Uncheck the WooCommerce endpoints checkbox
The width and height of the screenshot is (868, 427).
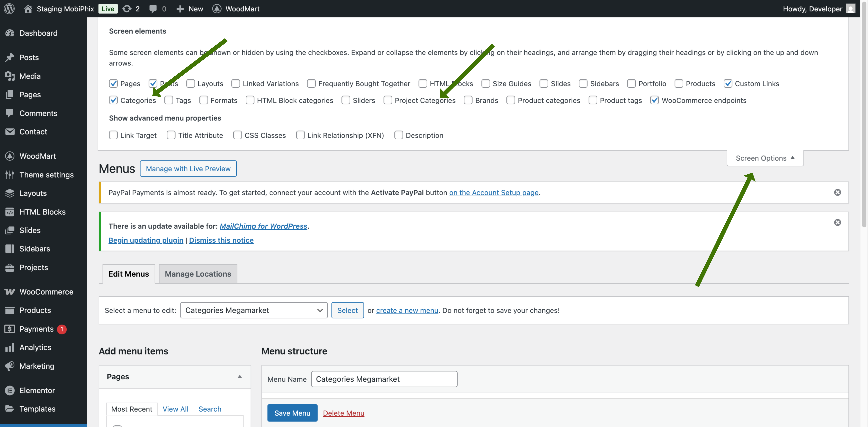655,100
